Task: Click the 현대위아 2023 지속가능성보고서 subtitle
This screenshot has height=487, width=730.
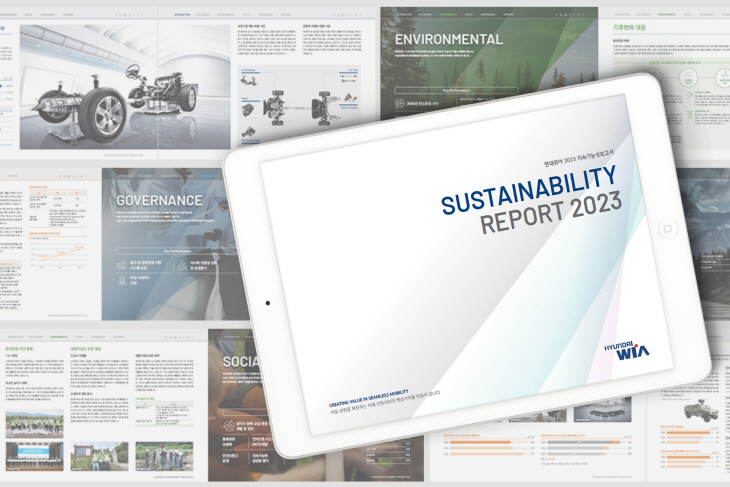Action: (579, 158)
